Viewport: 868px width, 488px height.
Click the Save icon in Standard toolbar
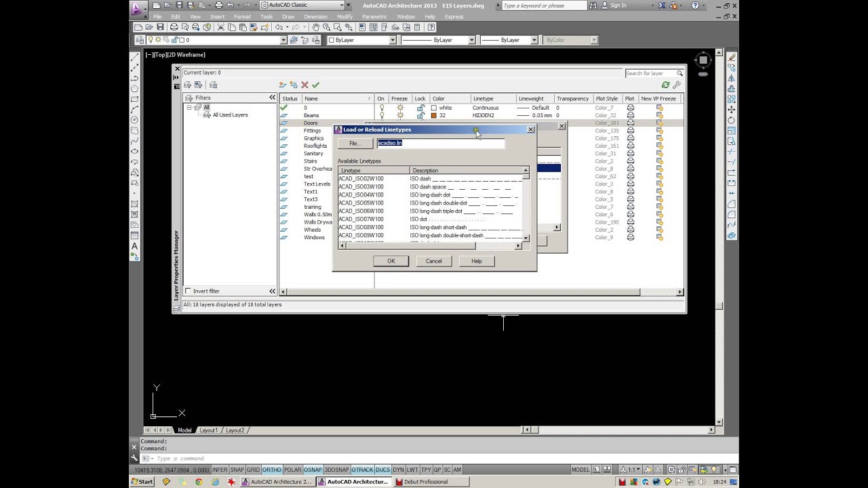click(x=160, y=27)
